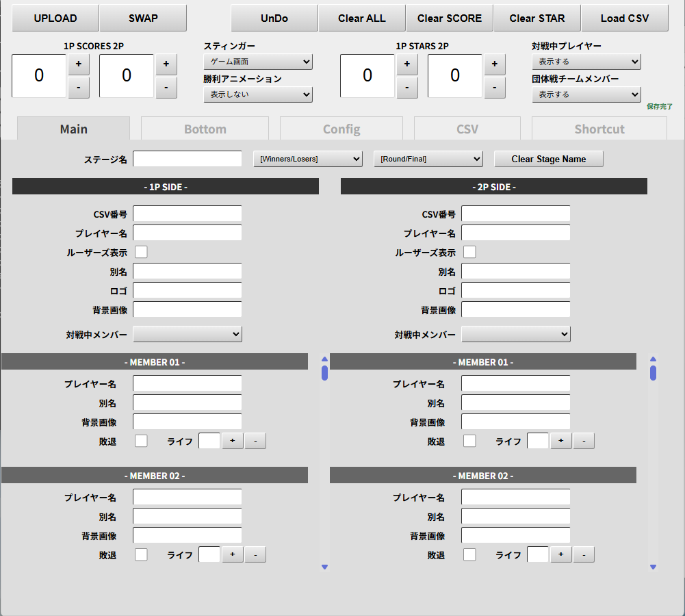Expand the Round/Final dropdown

tap(428, 159)
